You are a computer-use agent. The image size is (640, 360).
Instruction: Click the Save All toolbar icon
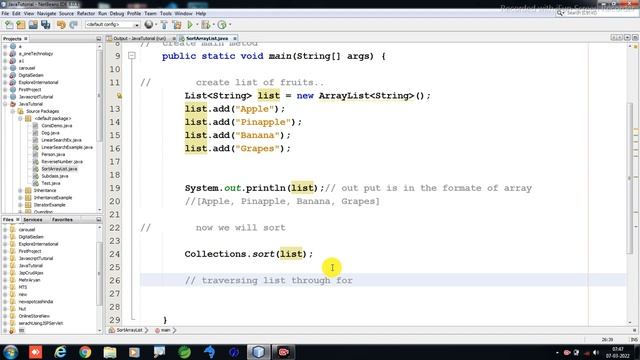[45, 25]
